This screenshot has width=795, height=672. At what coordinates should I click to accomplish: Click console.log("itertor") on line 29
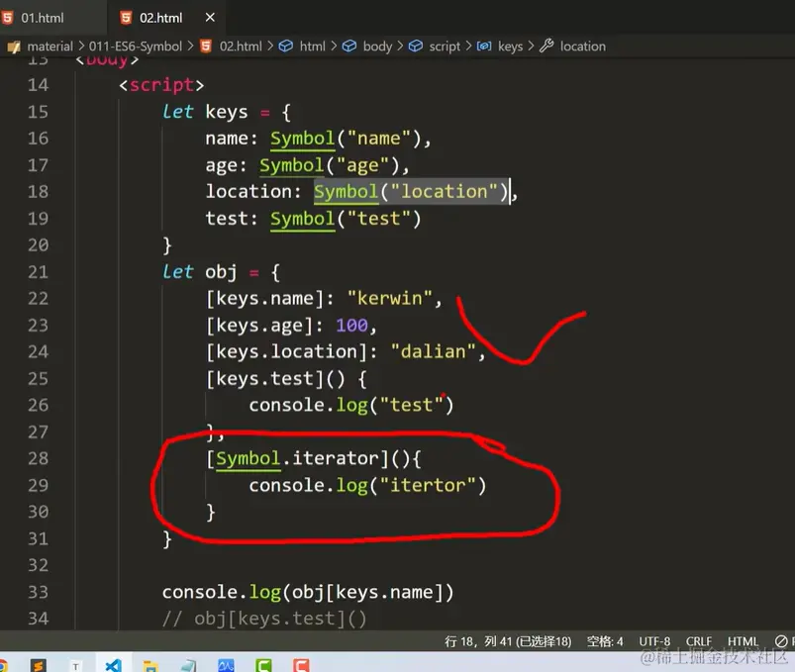(x=367, y=486)
